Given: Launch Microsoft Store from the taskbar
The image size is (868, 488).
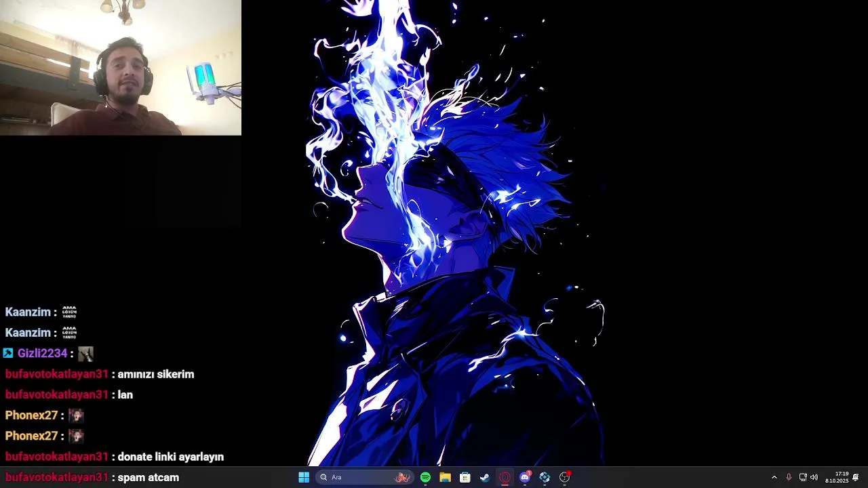Looking at the screenshot, I should point(465,477).
